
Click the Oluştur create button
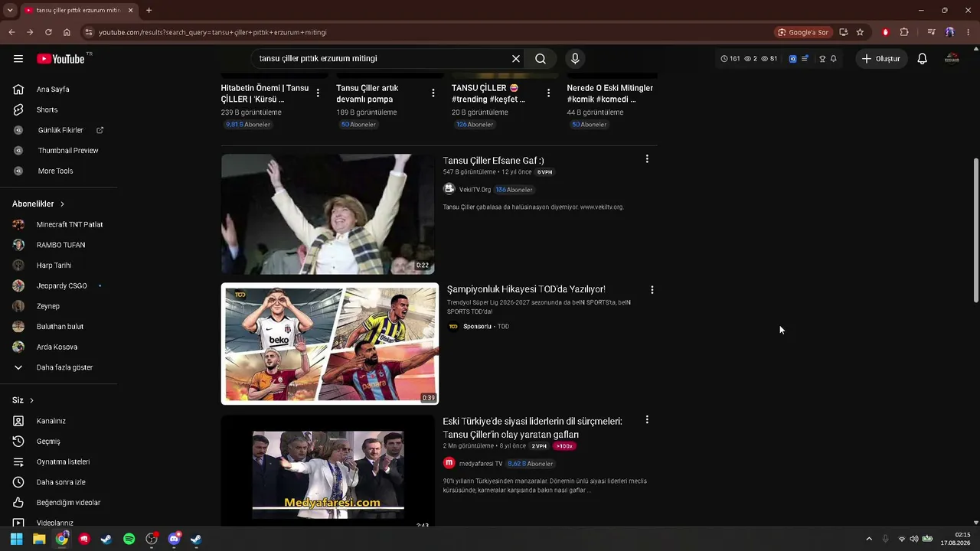(x=881, y=59)
